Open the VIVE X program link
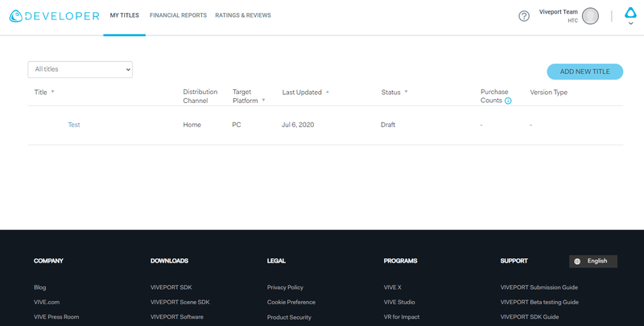The width and height of the screenshot is (644, 326). point(393,287)
